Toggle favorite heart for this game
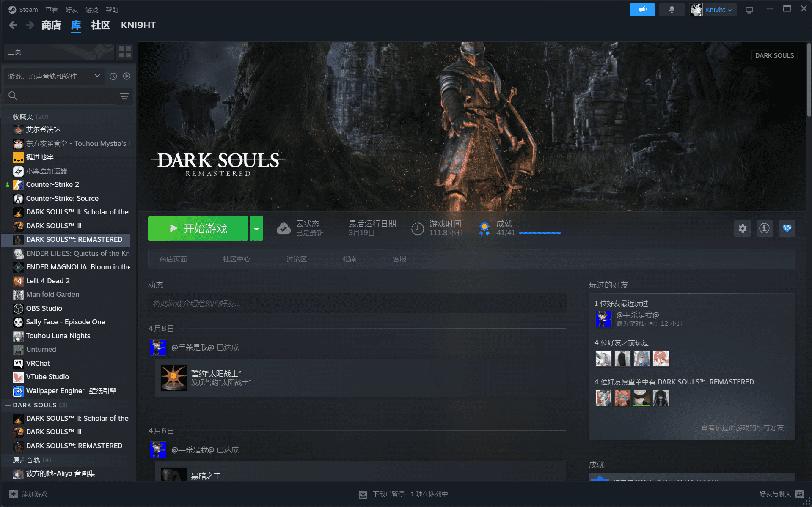 [787, 228]
